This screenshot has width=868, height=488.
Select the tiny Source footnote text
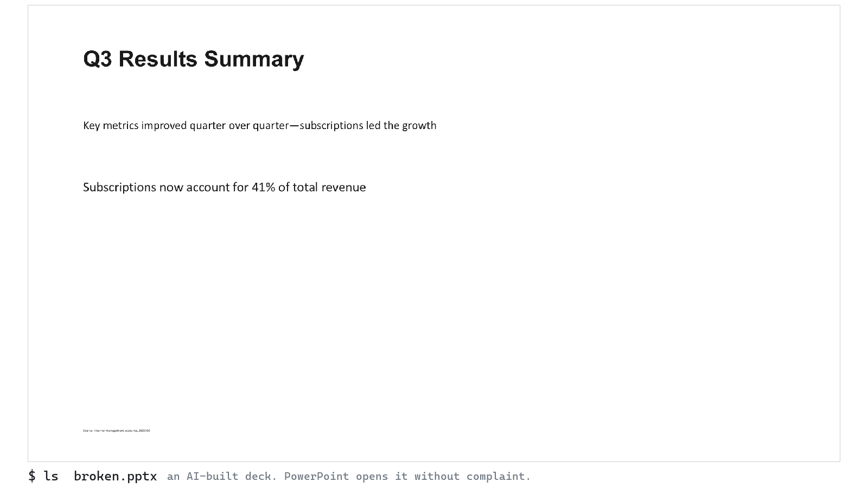click(116, 431)
